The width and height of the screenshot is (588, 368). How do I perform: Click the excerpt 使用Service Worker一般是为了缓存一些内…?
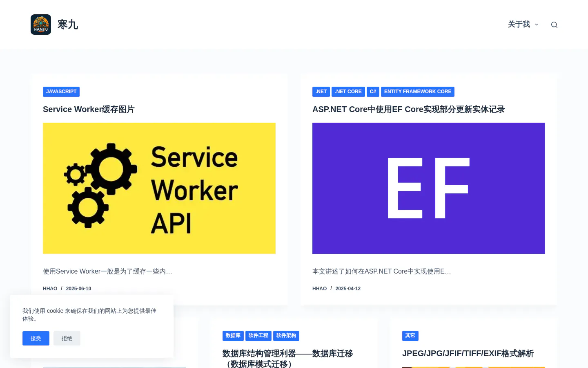click(107, 272)
